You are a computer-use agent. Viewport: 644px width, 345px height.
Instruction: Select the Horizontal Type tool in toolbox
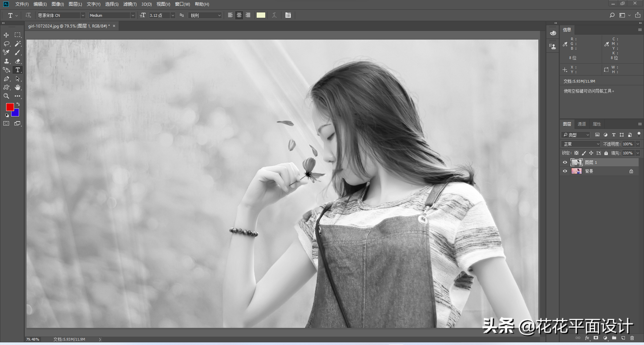tap(17, 70)
